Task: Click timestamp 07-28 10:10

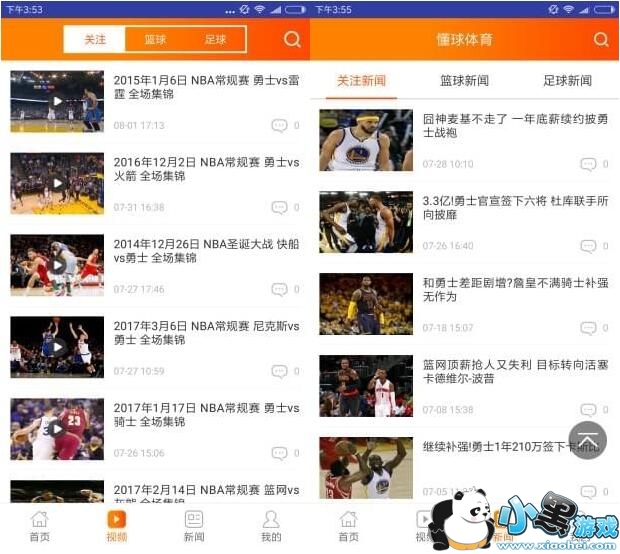Action: point(448,164)
